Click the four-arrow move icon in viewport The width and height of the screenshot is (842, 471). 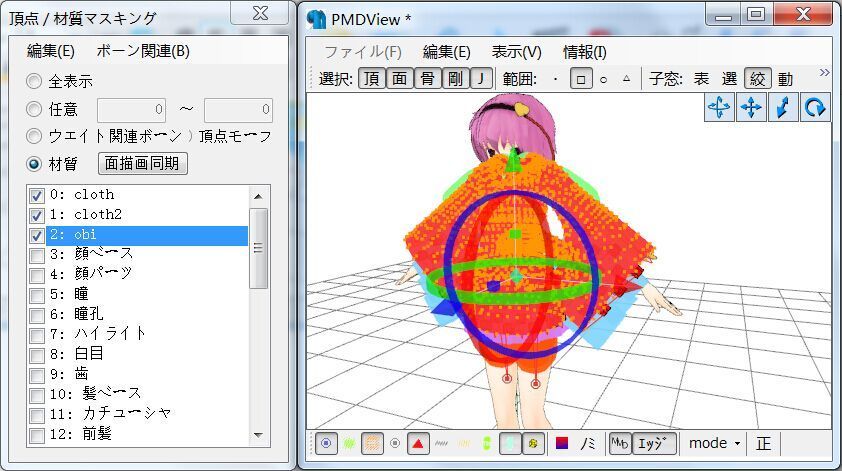[x=751, y=108]
